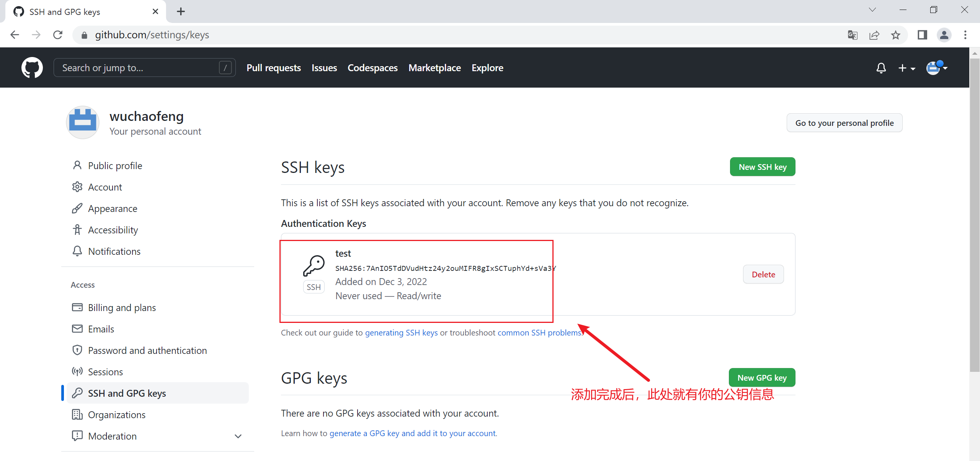Click the SHA256 fingerprint text
980x461 pixels.
coord(446,268)
